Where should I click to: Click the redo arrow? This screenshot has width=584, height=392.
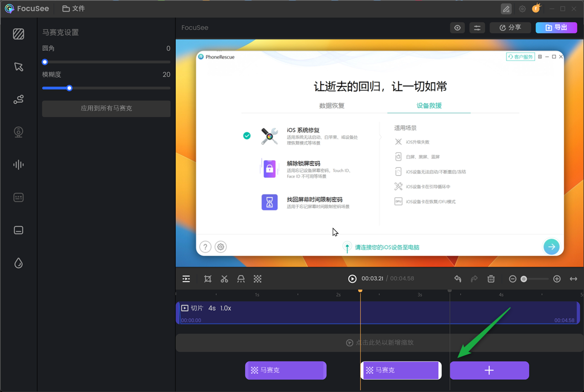pos(474,279)
